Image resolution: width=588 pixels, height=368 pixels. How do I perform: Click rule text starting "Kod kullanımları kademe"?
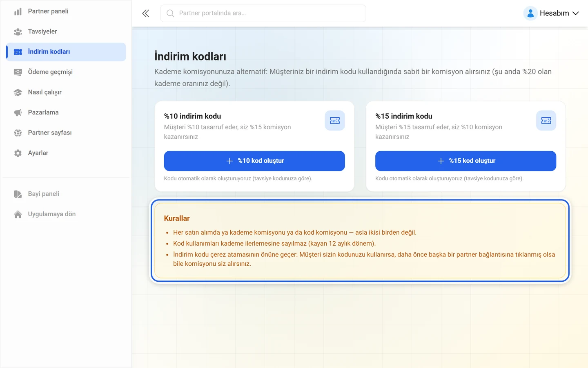pyautogui.click(x=274, y=244)
